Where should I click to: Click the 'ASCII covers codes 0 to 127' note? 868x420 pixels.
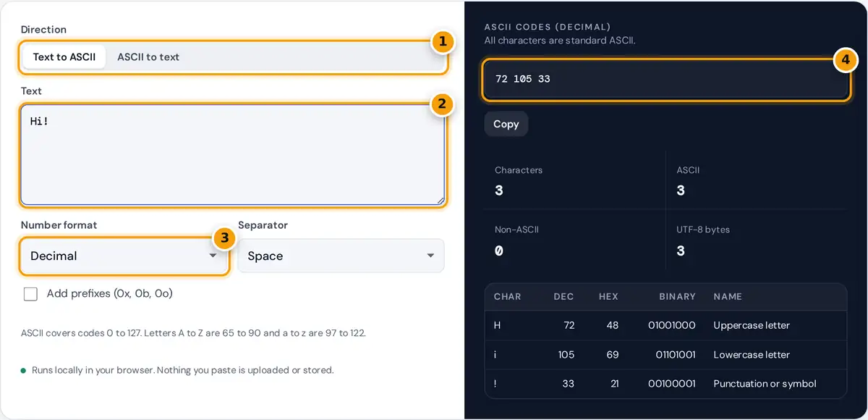193,333
